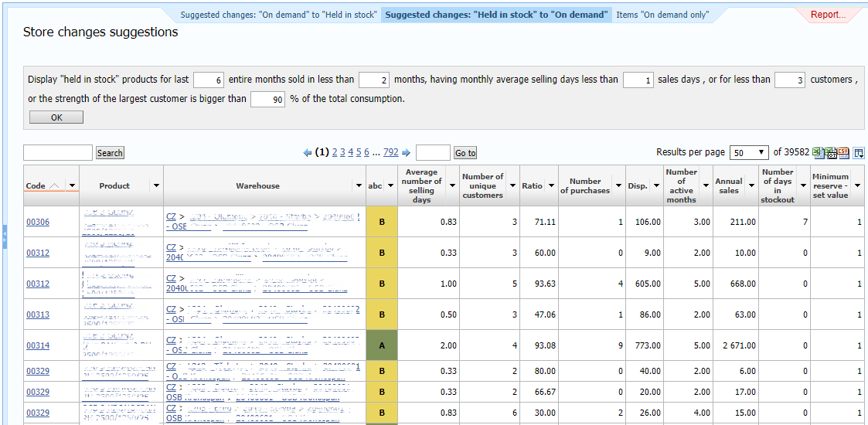Go to next page arrow
This screenshot has height=425, width=868.
(407, 153)
